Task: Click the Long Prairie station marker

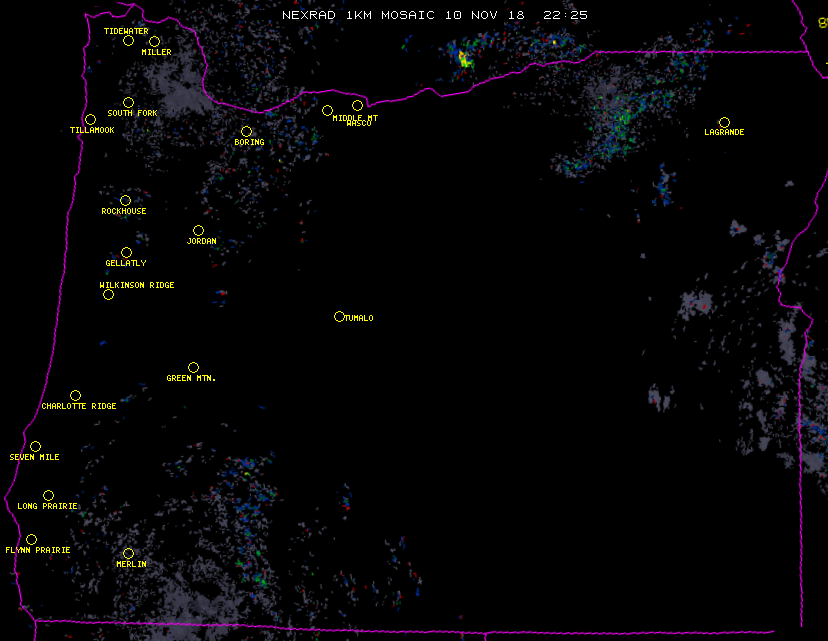Action: 48,496
